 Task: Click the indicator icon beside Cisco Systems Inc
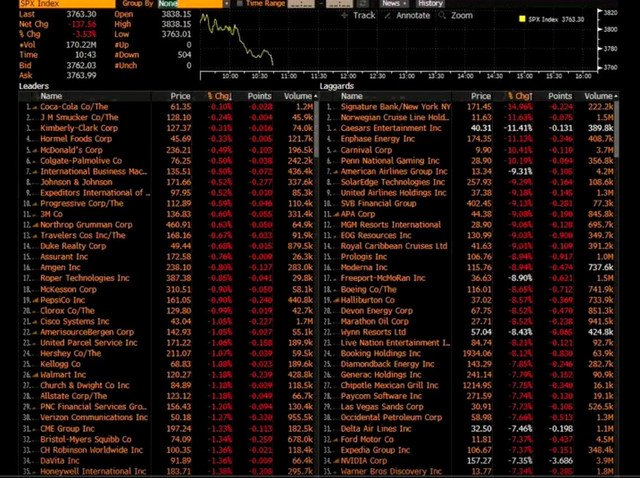tap(35, 322)
